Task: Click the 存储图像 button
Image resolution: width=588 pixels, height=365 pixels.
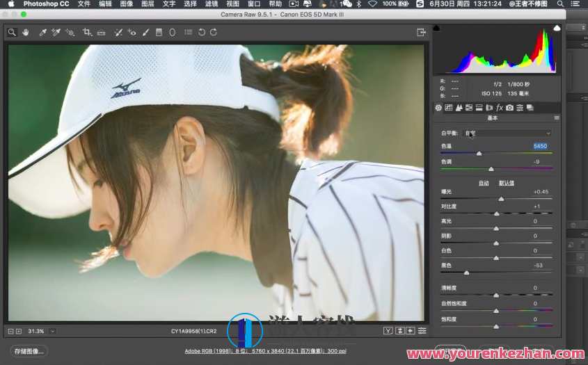Action: point(29,351)
